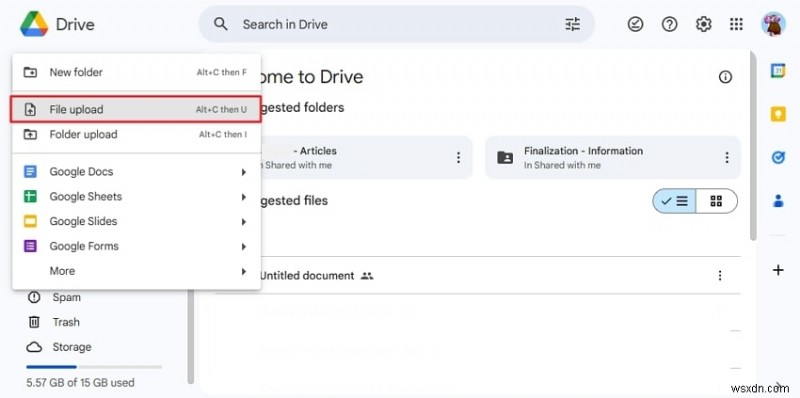The image size is (800, 398).
Task: Select the More menu entry
Action: click(x=136, y=271)
